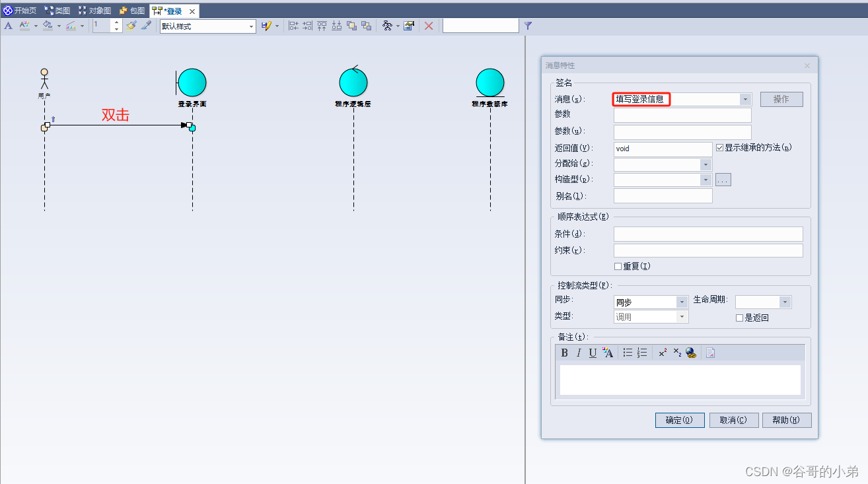Click the align bottoms icon
868x484 pixels.
(337, 26)
